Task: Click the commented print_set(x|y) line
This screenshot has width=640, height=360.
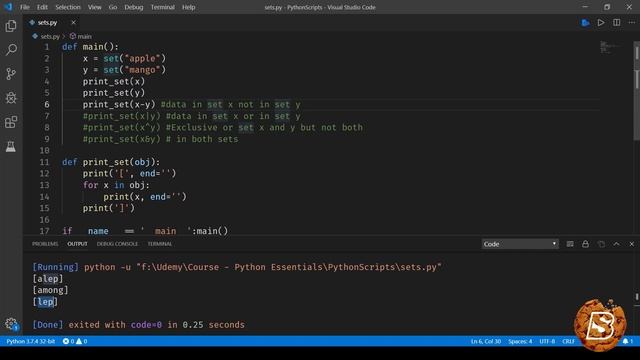Action: (191, 116)
